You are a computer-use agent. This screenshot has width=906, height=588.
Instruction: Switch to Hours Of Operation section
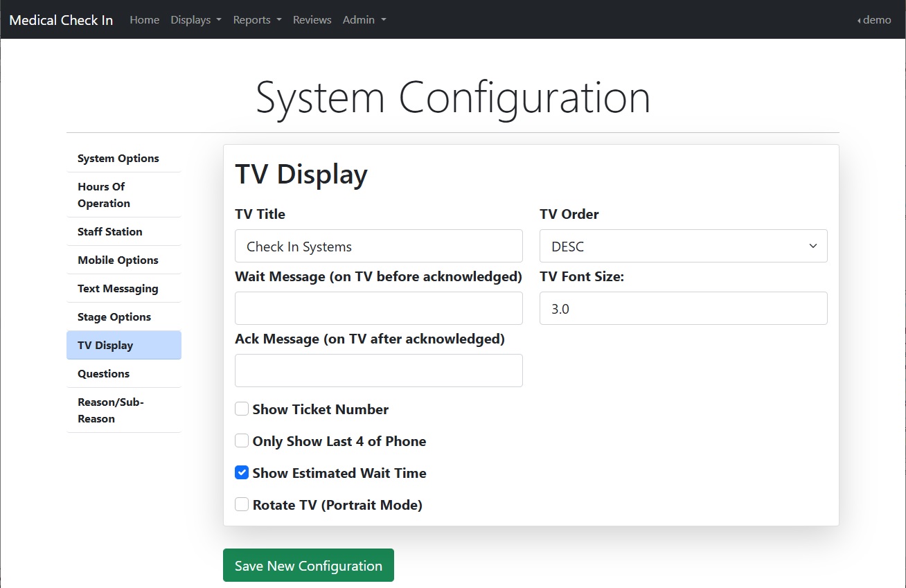124,195
